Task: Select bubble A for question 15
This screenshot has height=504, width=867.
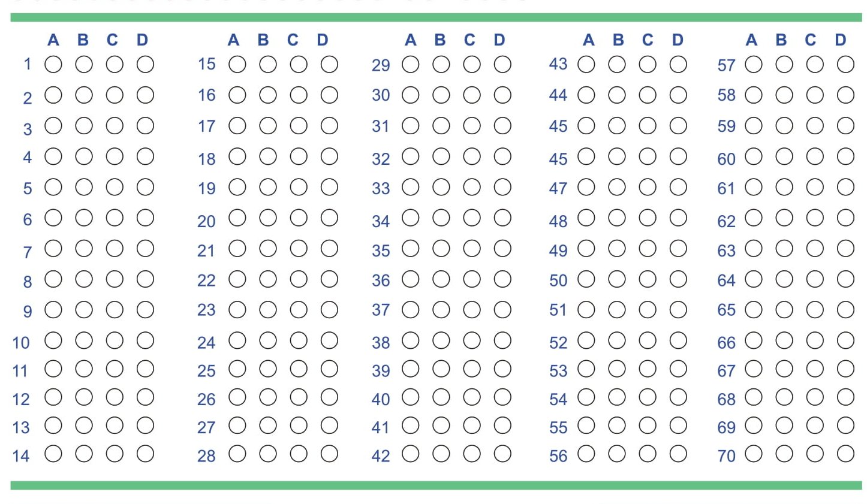Action: tap(237, 64)
